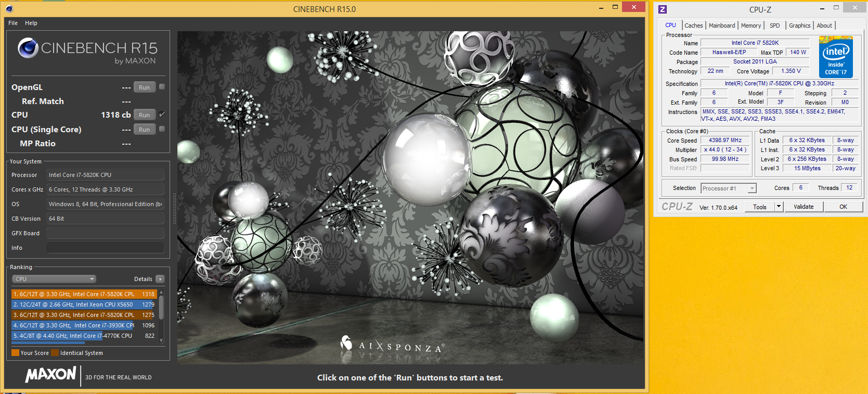Click the Level 3 cache value 15 MBytes
Image resolution: width=868 pixels, height=394 pixels.
[807, 168]
